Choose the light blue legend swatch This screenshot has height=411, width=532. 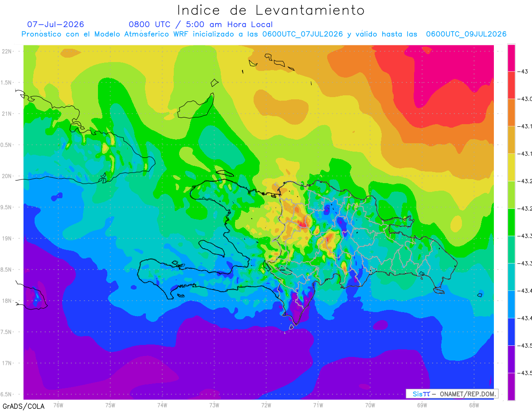[511, 304]
